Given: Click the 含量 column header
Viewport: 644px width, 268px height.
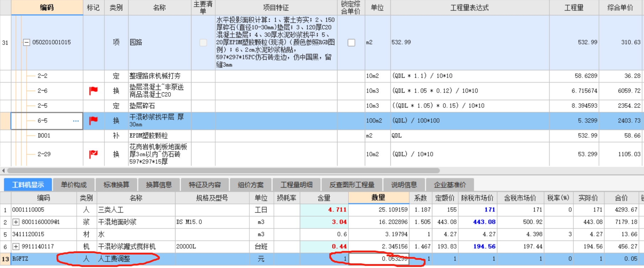Looking at the screenshot, I should pos(324,198).
